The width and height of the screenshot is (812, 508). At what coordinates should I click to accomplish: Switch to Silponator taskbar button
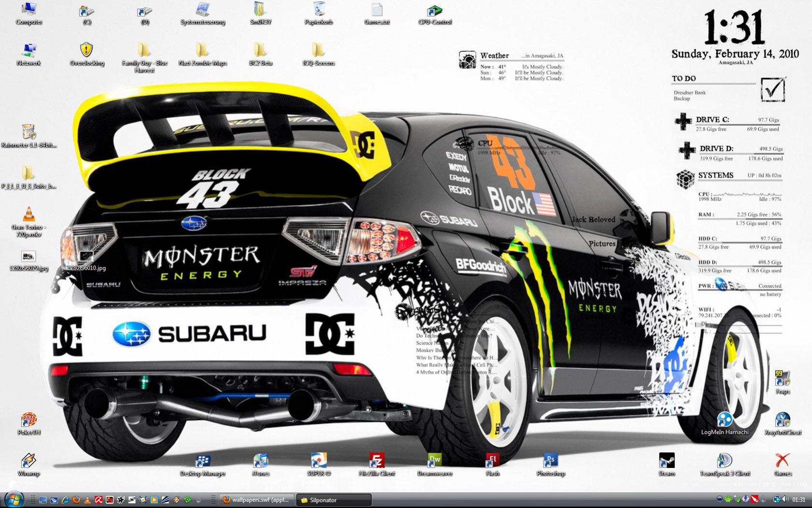point(334,500)
